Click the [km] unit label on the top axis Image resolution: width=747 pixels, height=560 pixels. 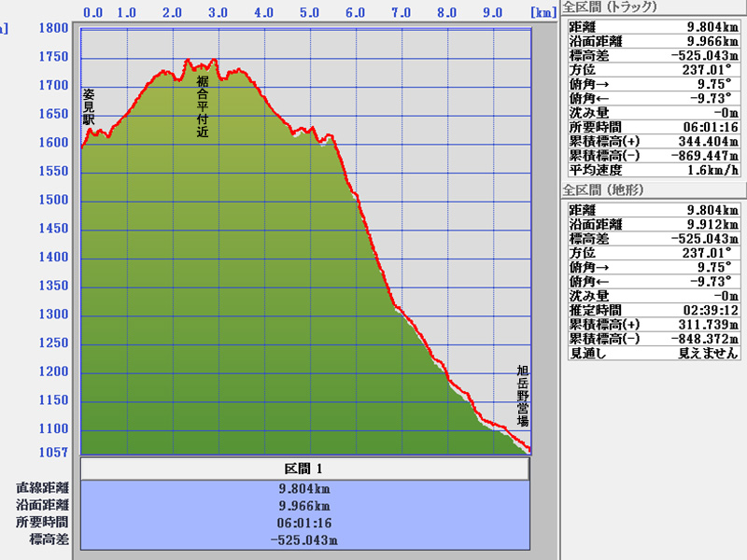543,13
